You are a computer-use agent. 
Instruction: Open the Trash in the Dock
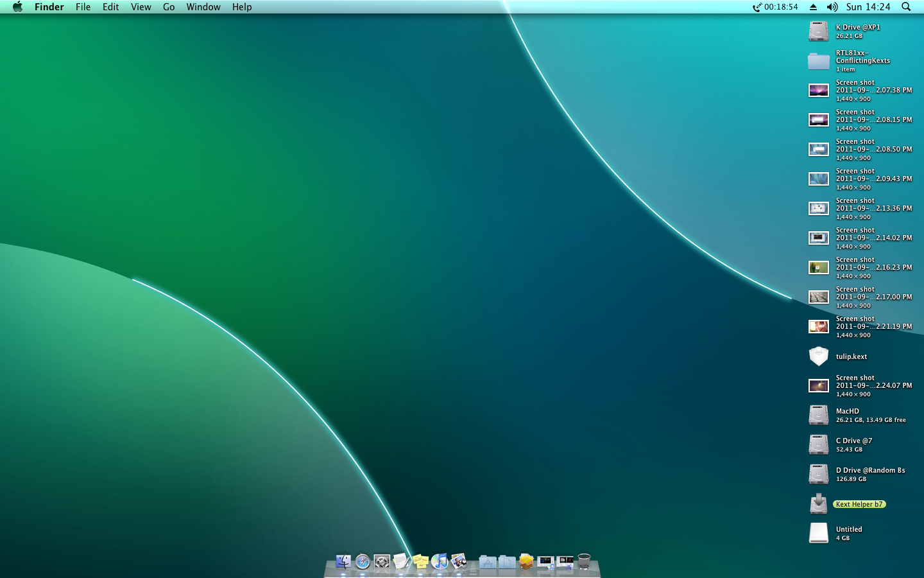pos(584,562)
